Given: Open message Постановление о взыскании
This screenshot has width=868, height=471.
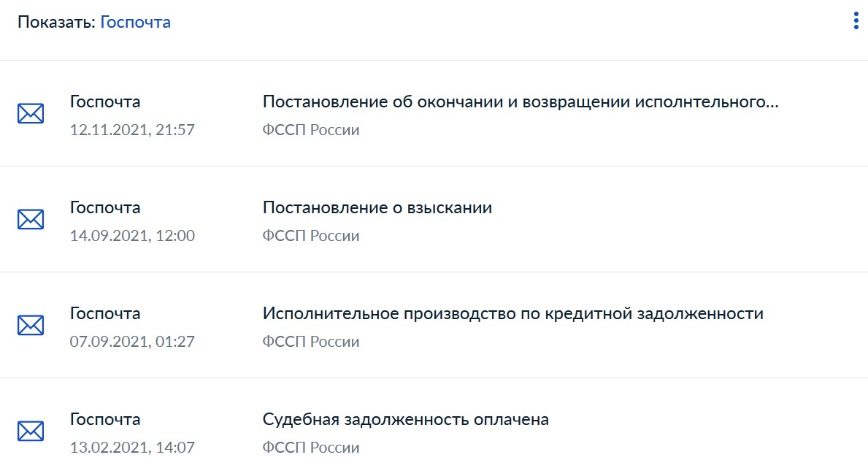Looking at the screenshot, I should point(377,207).
